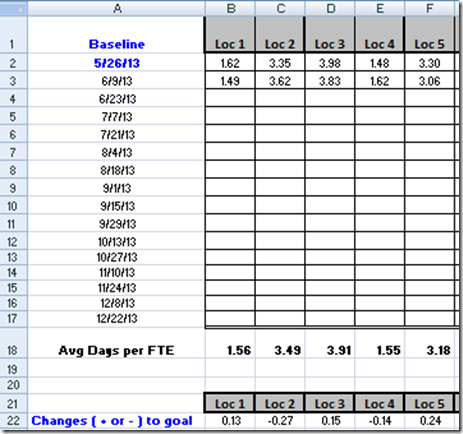Click empty Loc 2 cell for 7/7/13

(x=280, y=116)
